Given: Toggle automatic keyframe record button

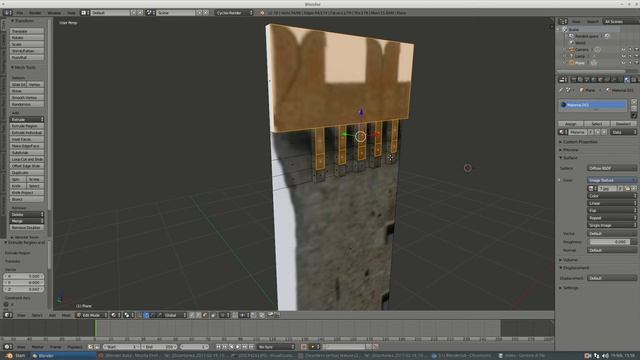Looking at the screenshot, I should 304,347.
